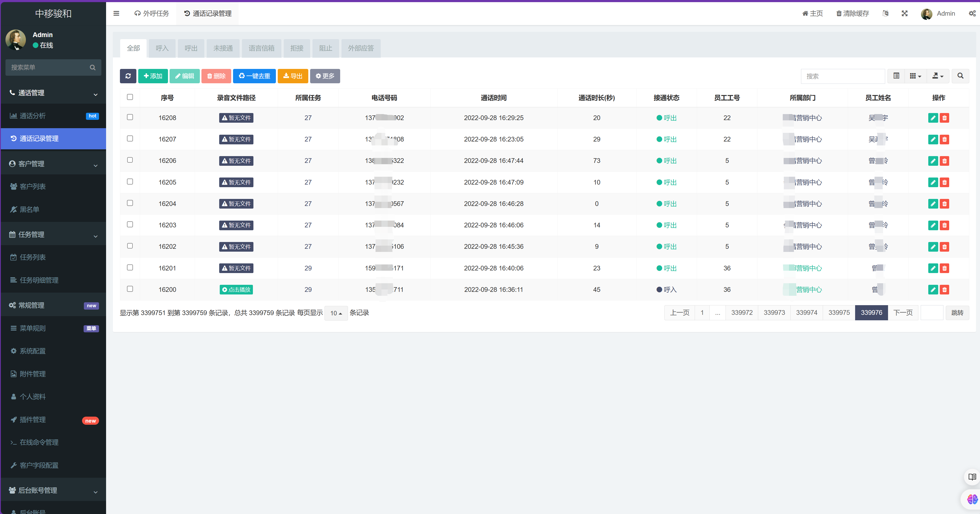Check the row 16204 checkbox
This screenshot has width=980, height=514.
[130, 203]
